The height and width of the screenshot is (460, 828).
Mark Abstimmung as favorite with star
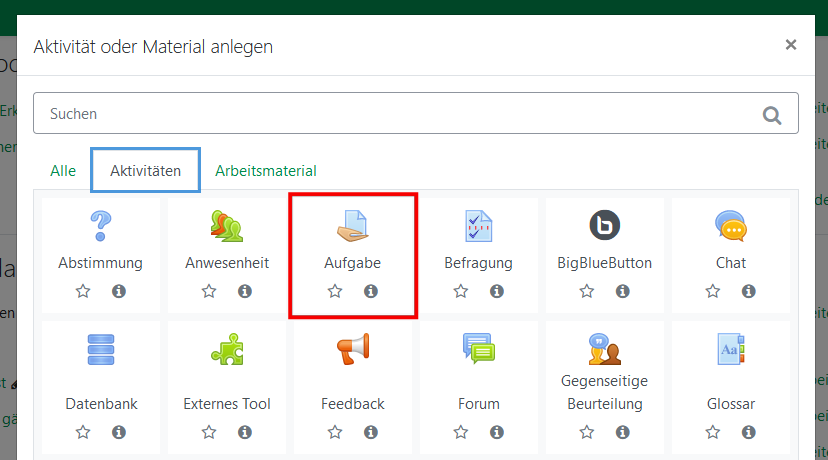(x=83, y=291)
